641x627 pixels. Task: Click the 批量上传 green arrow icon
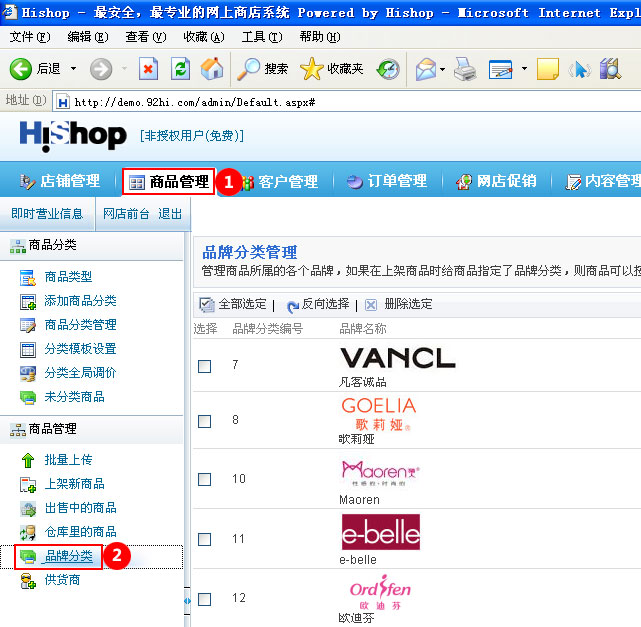[28, 460]
